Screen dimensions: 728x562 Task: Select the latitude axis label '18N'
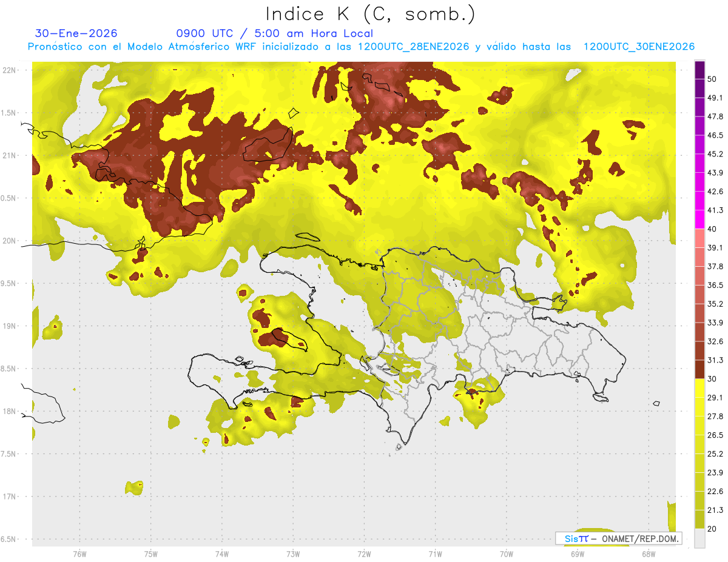pyautogui.click(x=10, y=411)
